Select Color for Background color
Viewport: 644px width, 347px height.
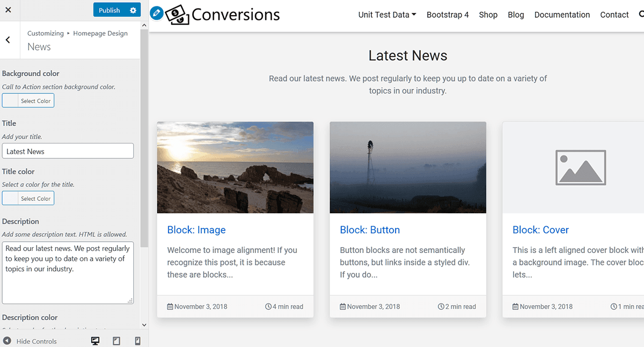(x=28, y=100)
